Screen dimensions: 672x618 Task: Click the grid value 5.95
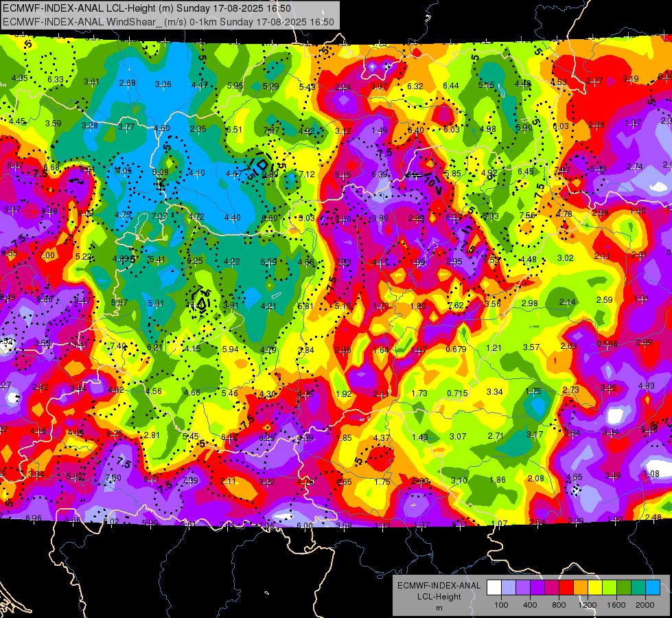pyautogui.click(x=235, y=85)
